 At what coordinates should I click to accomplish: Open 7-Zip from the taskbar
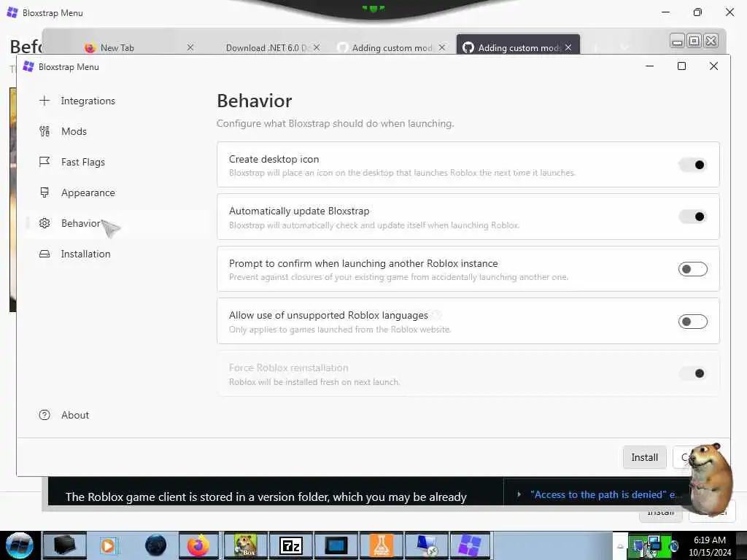pos(290,545)
